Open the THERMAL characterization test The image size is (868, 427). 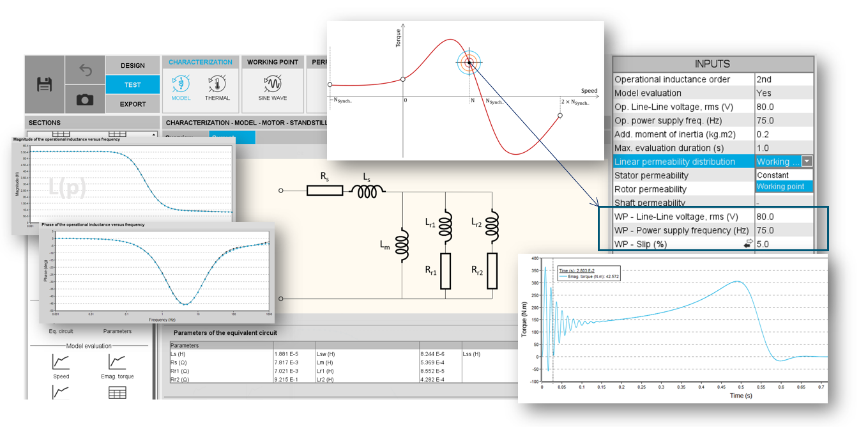tap(217, 86)
